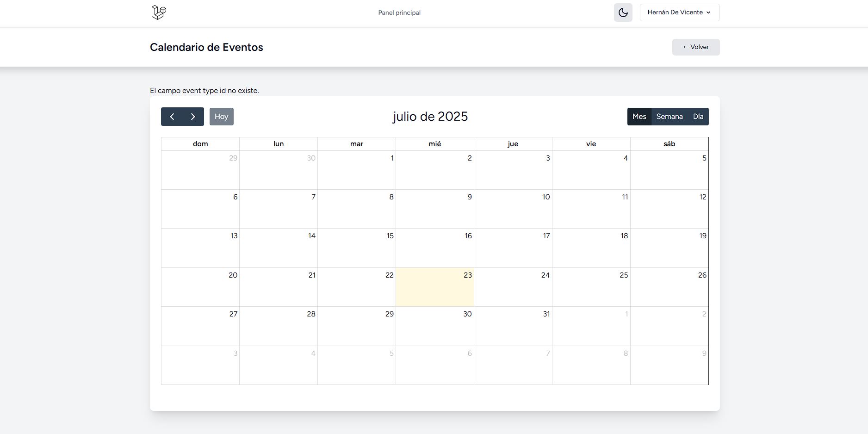The width and height of the screenshot is (868, 434).
Task: Select the greyed-out June 29 cell
Action: 200,170
